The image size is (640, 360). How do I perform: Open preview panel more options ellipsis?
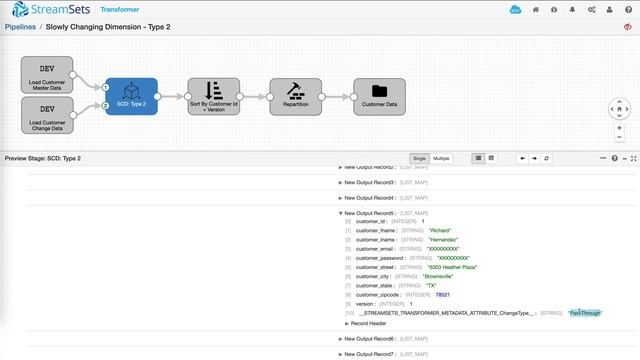[x=603, y=158]
